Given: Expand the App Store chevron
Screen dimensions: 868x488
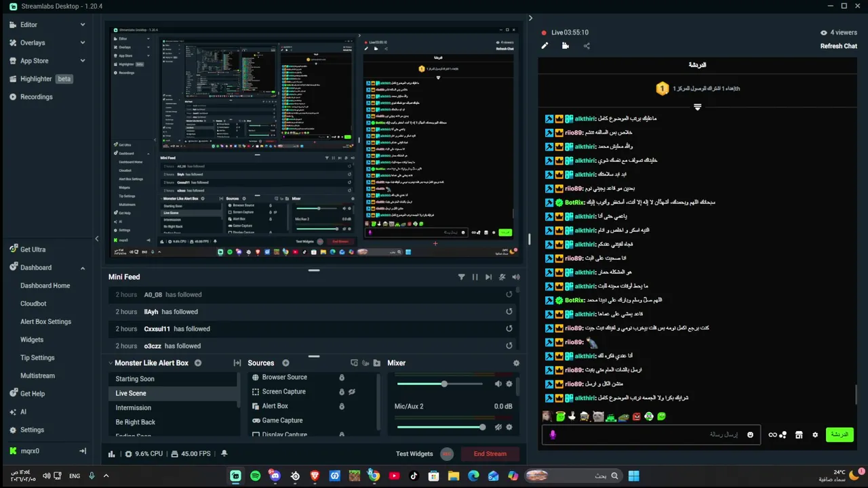Looking at the screenshot, I should 83,60.
